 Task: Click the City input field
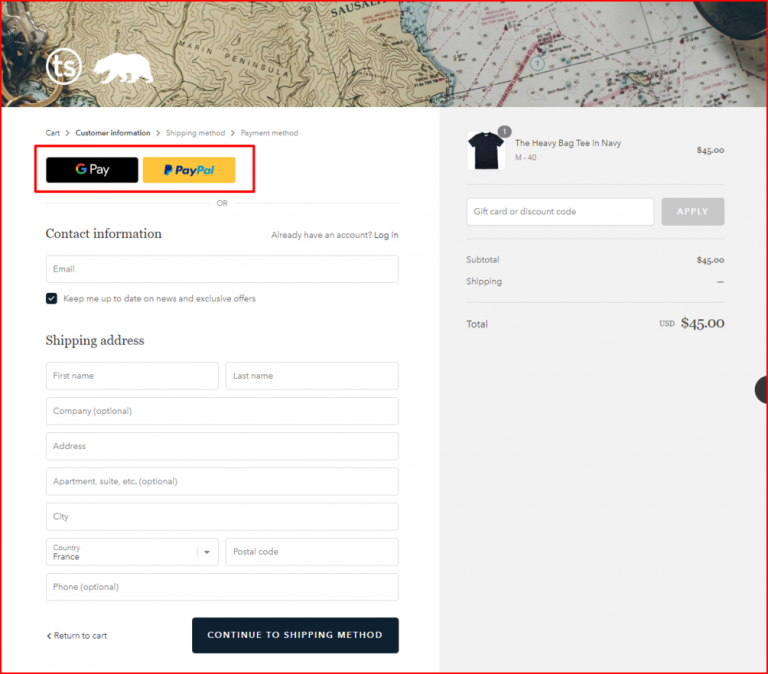222,517
